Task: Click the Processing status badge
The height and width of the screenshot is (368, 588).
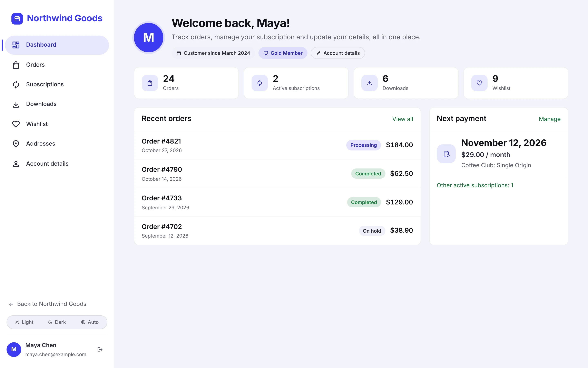Action: point(363,145)
